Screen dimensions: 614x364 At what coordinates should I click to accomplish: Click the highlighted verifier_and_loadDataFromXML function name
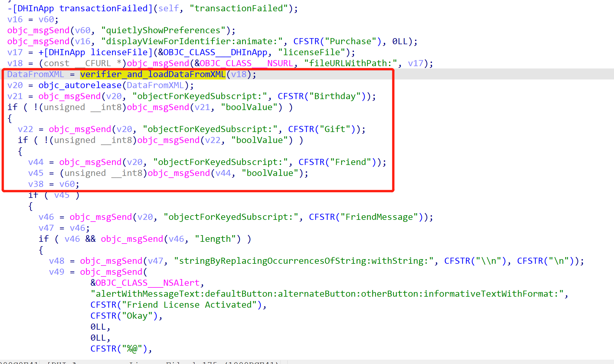pyautogui.click(x=153, y=75)
